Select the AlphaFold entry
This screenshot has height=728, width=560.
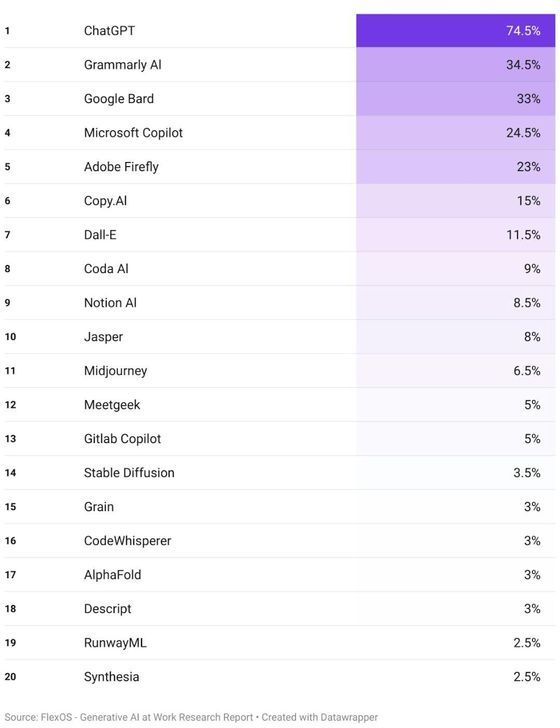click(x=113, y=574)
